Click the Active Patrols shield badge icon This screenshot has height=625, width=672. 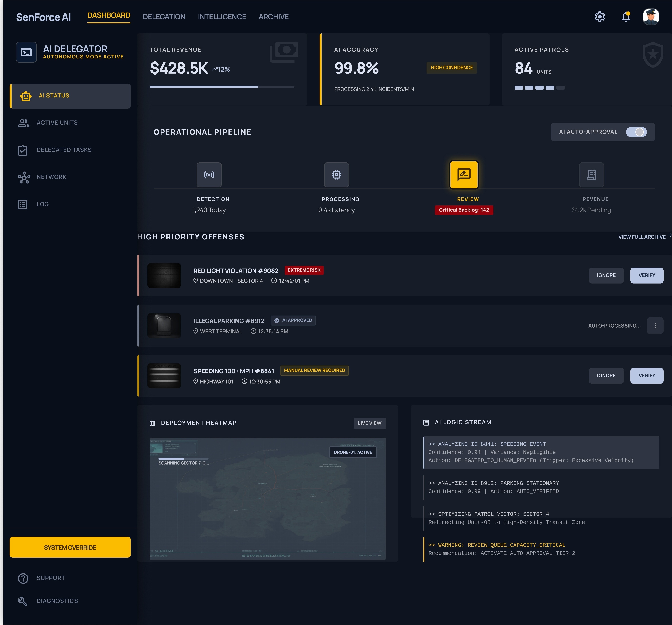[653, 54]
